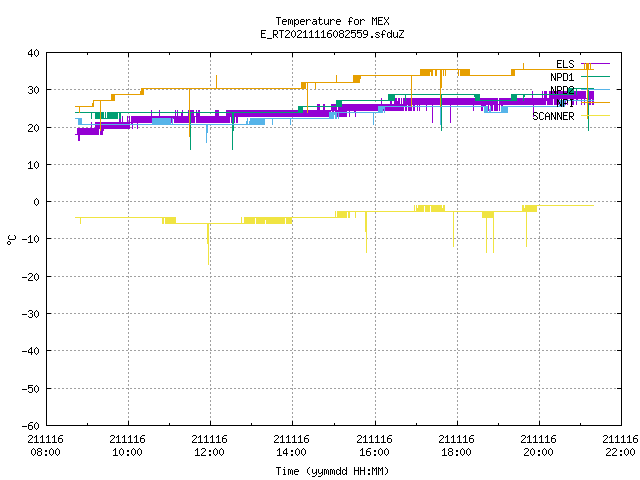Click the x-axis label 211116 08:00
The width and height of the screenshot is (640, 480).
pos(45,445)
